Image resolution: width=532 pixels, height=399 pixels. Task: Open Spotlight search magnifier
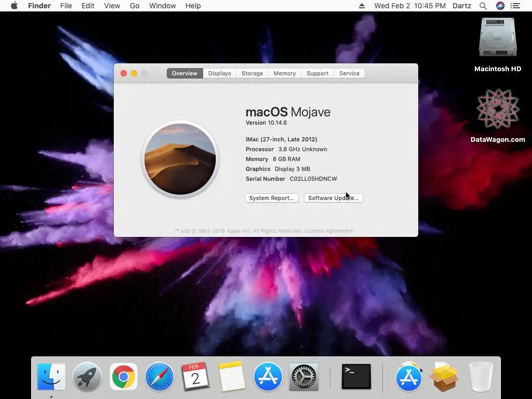click(x=483, y=6)
